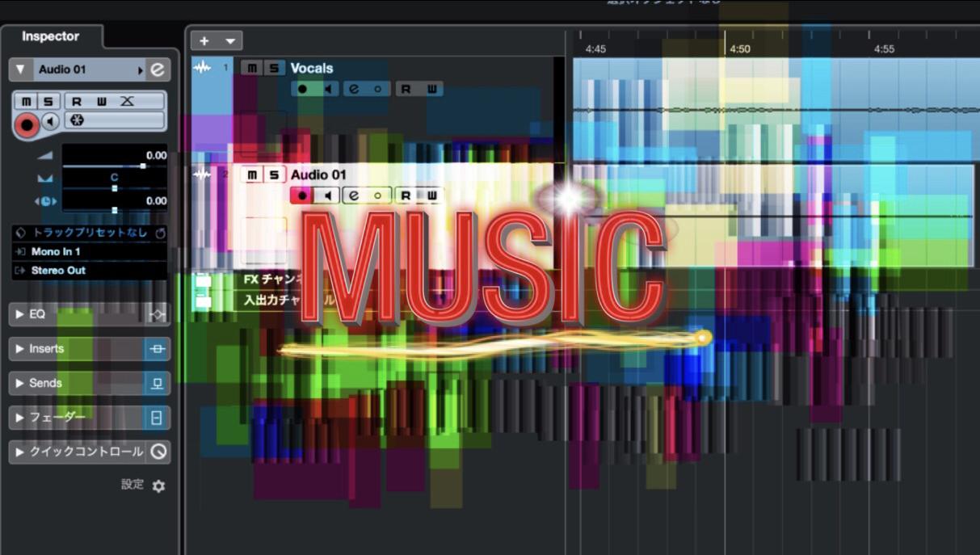Viewport: 980px width, 555px height.
Task: Enable Read automation in the Inspector
Action: point(77,102)
